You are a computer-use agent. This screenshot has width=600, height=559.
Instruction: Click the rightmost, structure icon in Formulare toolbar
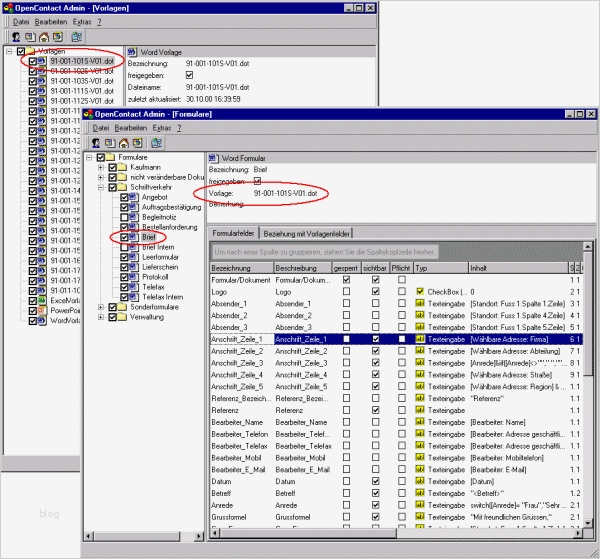pyautogui.click(x=156, y=143)
